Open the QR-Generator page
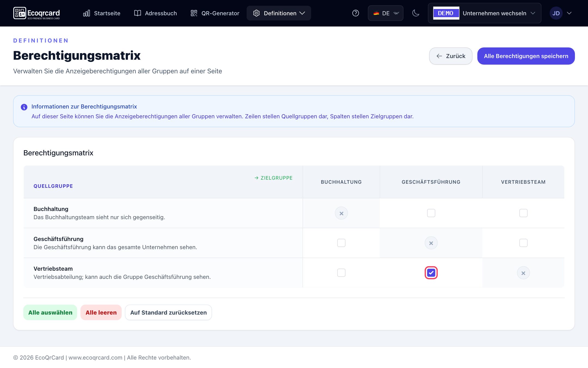588x368 pixels. point(215,13)
